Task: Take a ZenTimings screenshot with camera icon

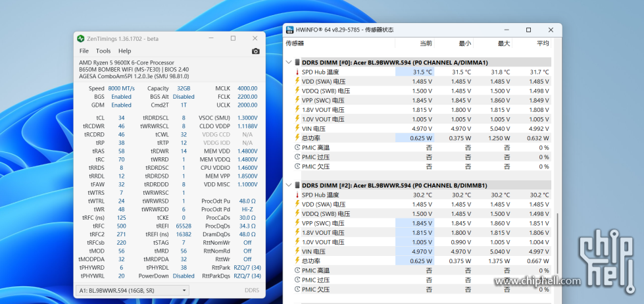Action: (x=255, y=51)
